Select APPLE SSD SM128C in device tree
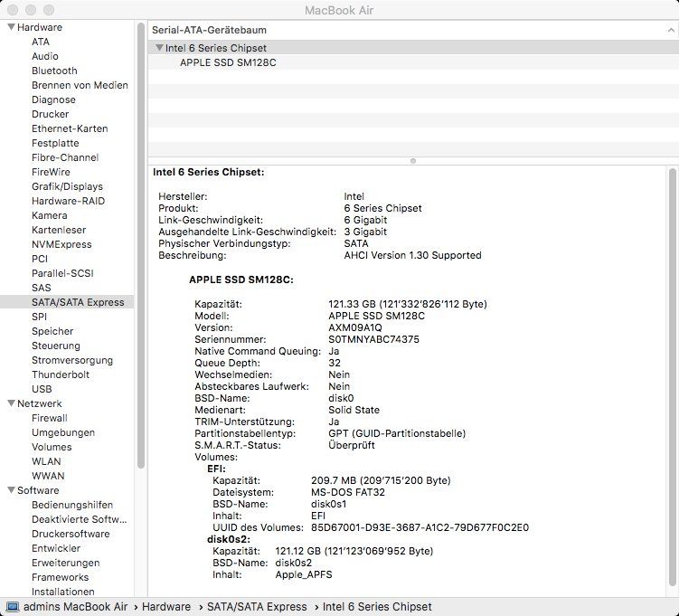 click(228, 62)
